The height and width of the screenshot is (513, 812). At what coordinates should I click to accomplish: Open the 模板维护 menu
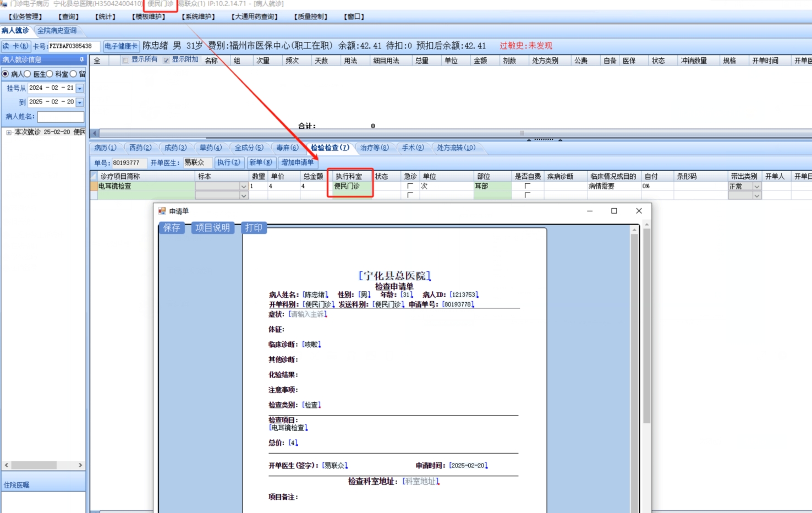pyautogui.click(x=149, y=17)
